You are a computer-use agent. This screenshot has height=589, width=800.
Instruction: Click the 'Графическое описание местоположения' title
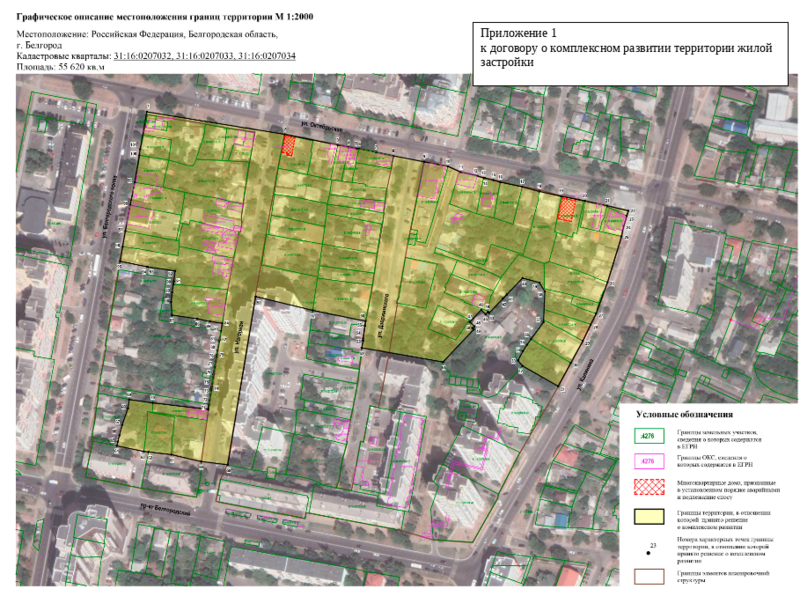point(165,17)
